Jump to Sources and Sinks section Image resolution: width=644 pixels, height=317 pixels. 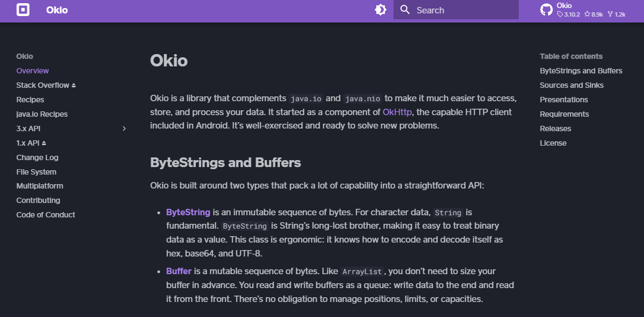click(x=571, y=85)
